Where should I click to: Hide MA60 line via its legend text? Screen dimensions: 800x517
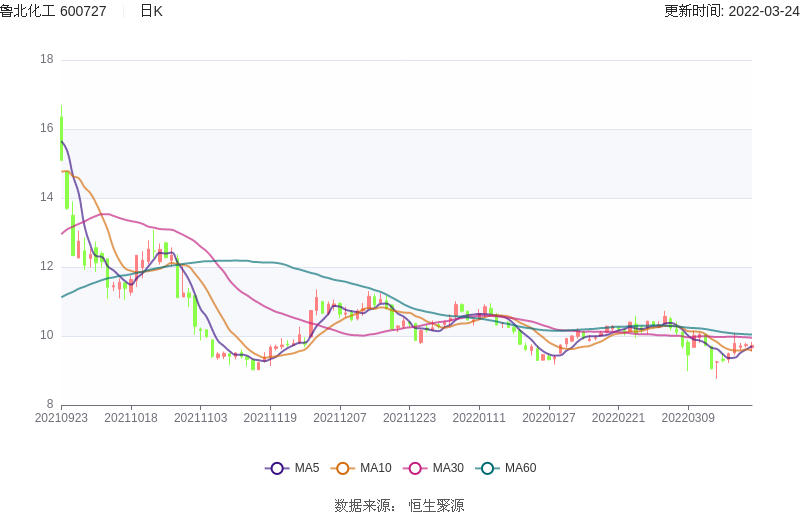click(x=520, y=468)
